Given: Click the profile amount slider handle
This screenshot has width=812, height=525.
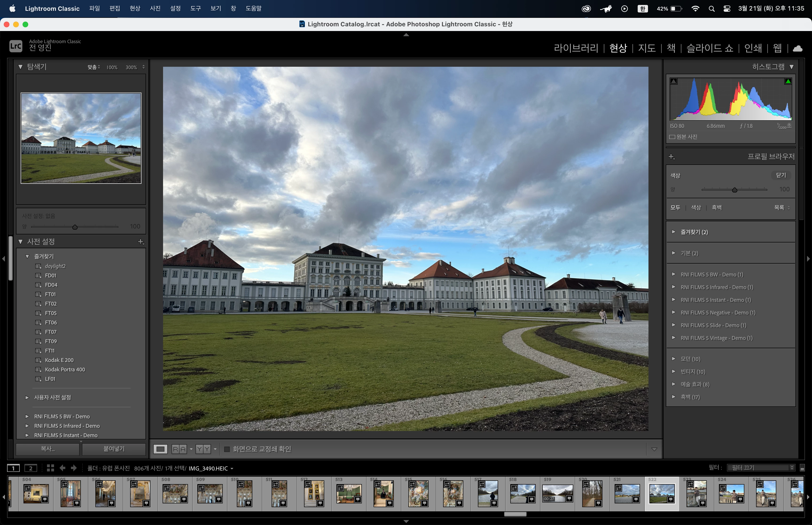Looking at the screenshot, I should pyautogui.click(x=735, y=190).
